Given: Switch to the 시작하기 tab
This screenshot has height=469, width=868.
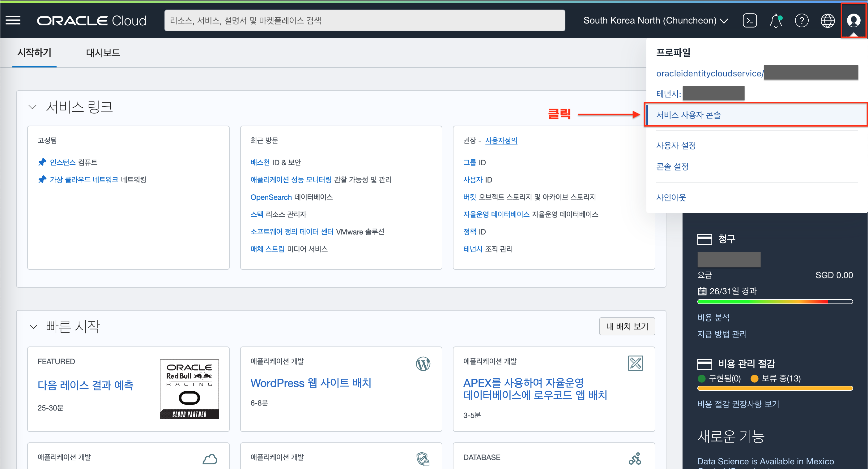Looking at the screenshot, I should (x=34, y=53).
